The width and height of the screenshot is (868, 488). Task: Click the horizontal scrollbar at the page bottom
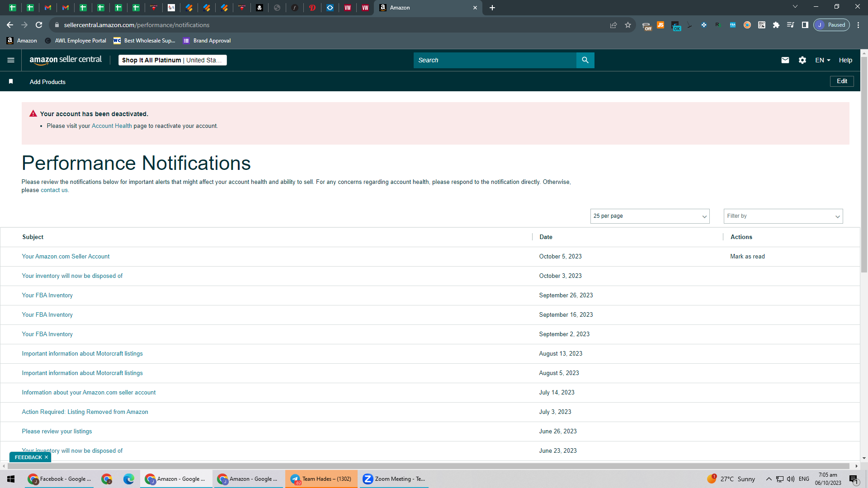coord(429,466)
